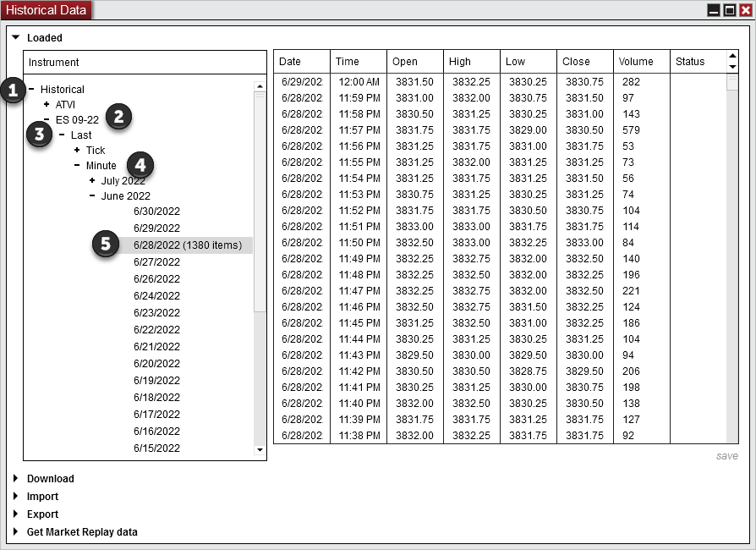Expand the Export section
The width and height of the screenshot is (756, 550).
click(15, 514)
